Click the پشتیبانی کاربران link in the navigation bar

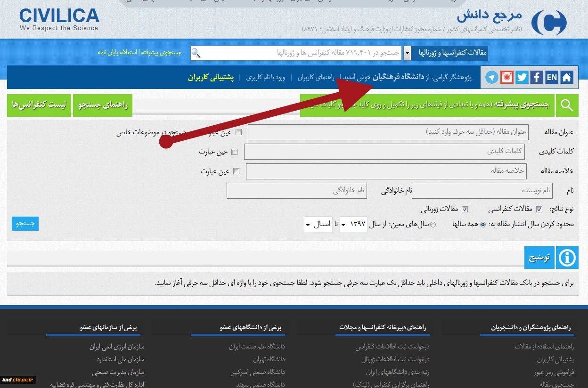point(211,77)
